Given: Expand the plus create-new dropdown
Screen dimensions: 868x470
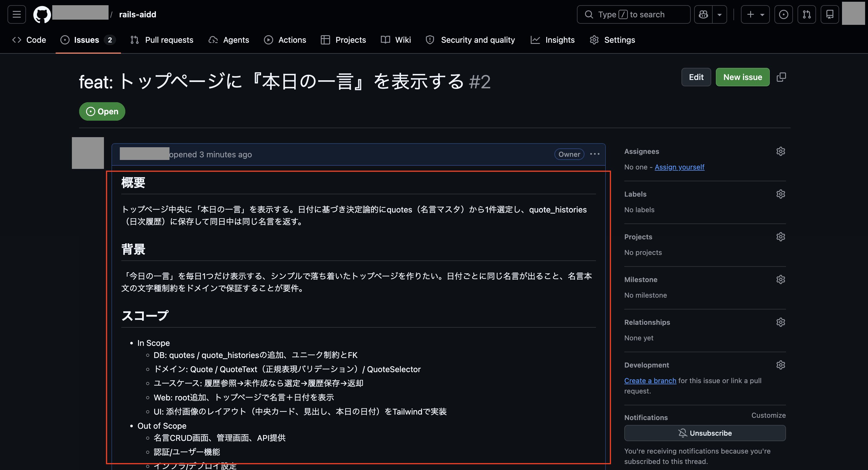Looking at the screenshot, I should (x=755, y=14).
